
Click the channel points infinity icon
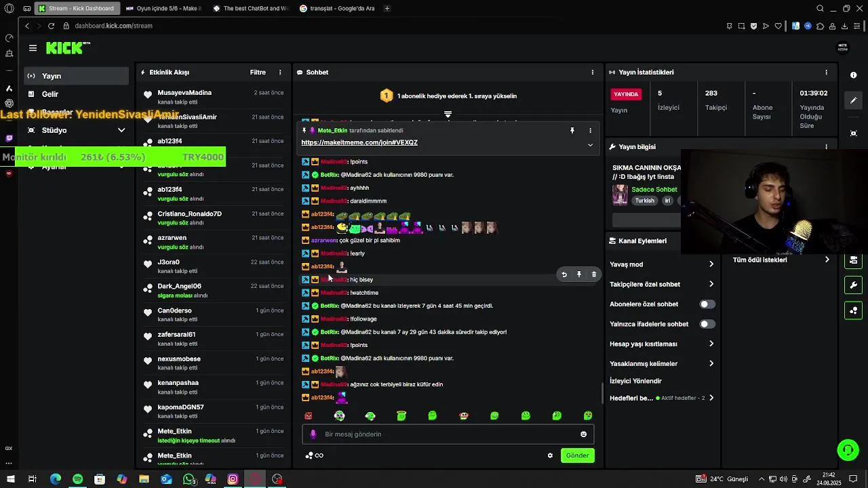coord(315,455)
